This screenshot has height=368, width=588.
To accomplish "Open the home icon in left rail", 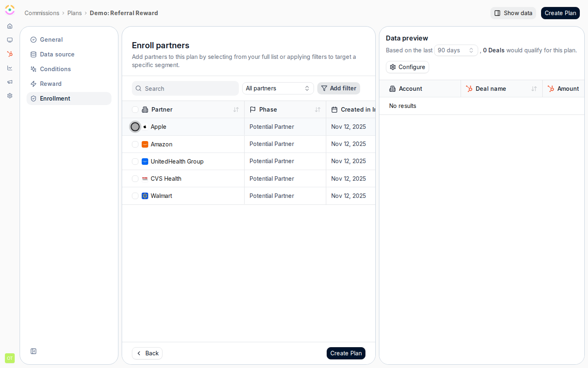I will [10, 26].
